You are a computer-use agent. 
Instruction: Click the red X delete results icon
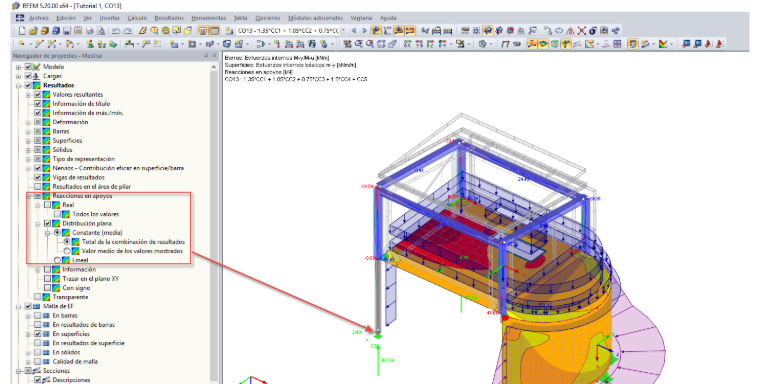click(x=582, y=31)
